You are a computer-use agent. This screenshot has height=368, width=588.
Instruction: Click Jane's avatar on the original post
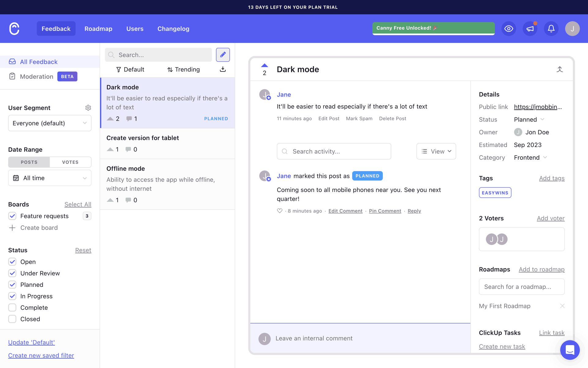[x=265, y=94]
